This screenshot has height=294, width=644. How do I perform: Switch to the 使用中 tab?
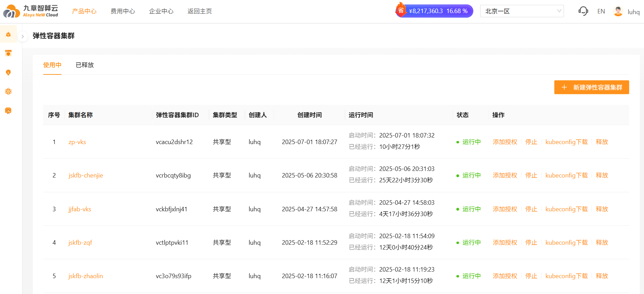52,65
